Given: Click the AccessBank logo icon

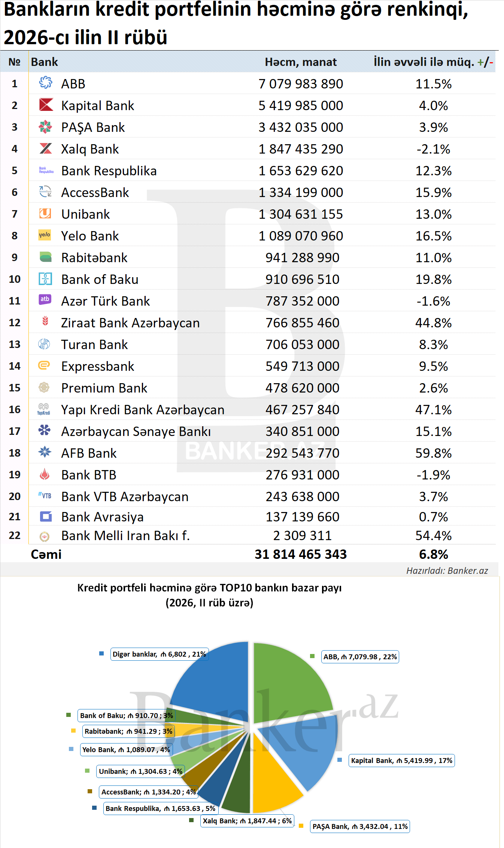Looking at the screenshot, I should coord(46,191).
